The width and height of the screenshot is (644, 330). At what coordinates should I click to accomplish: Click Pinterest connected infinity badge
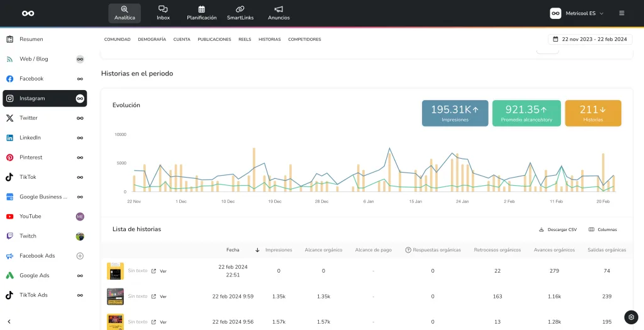click(80, 157)
